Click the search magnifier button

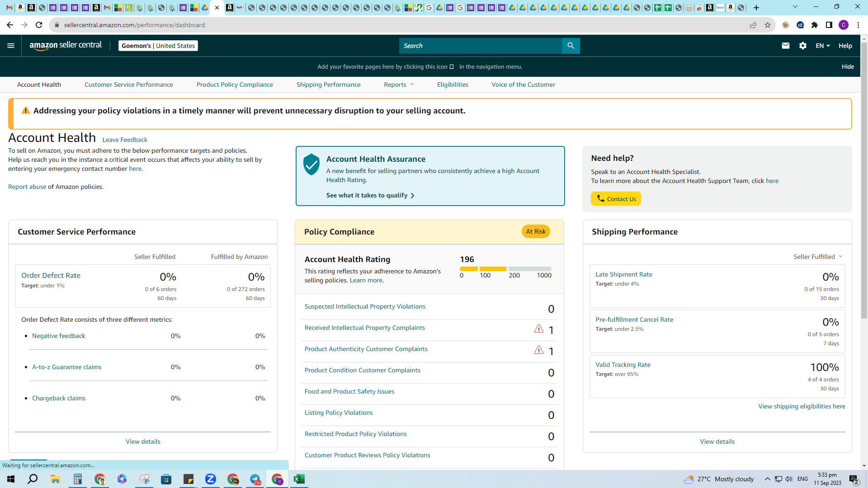click(x=571, y=46)
